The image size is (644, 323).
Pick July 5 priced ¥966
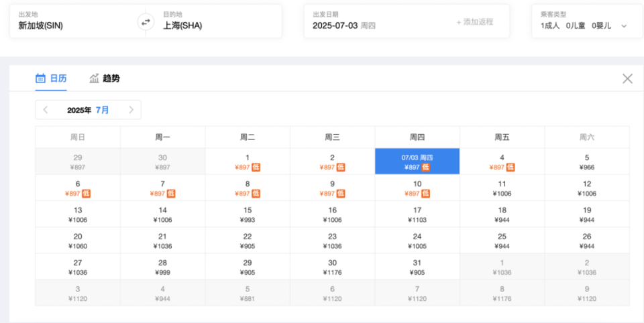coord(587,161)
